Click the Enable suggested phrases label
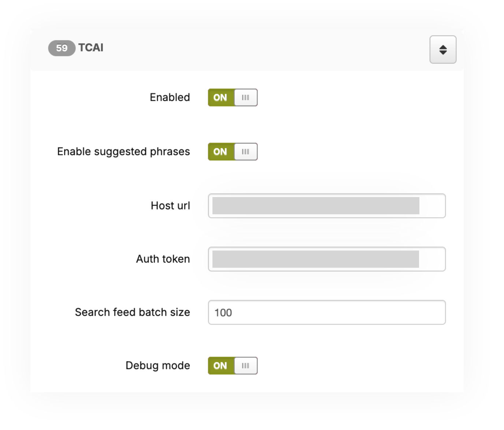The height and width of the screenshot is (430, 504). 123,152
